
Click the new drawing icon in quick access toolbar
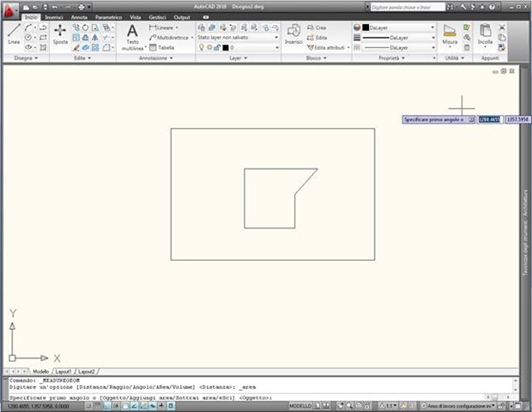[x=26, y=7]
